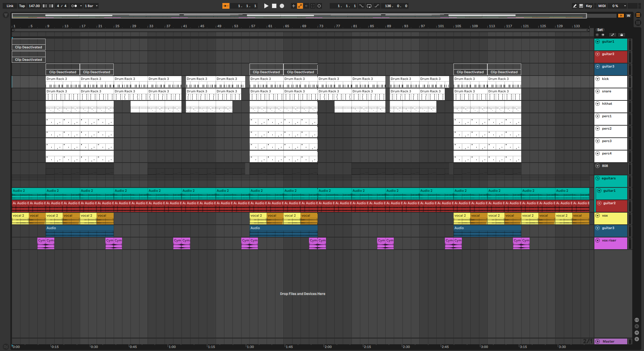Select the first Clip Deactivated clip on guitar1
This screenshot has height=351, width=644.
click(29, 44)
